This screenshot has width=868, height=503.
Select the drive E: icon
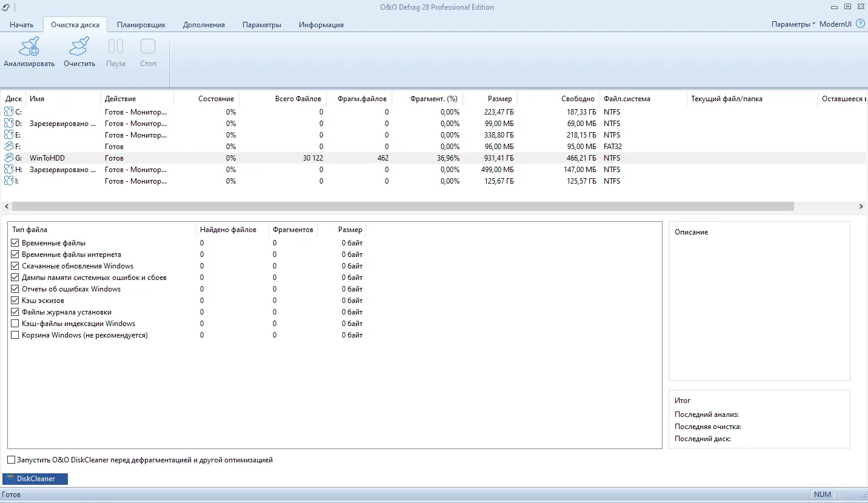(8, 135)
